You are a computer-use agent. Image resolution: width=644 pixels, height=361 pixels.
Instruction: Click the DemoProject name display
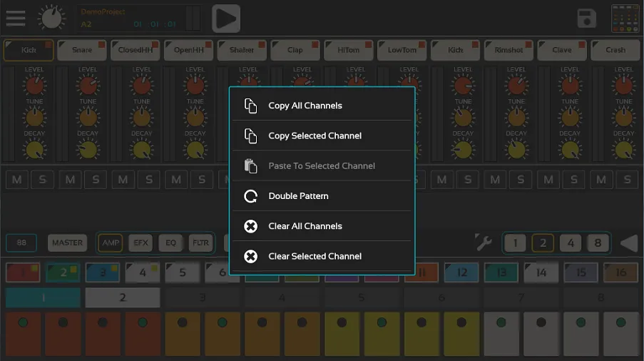click(103, 11)
